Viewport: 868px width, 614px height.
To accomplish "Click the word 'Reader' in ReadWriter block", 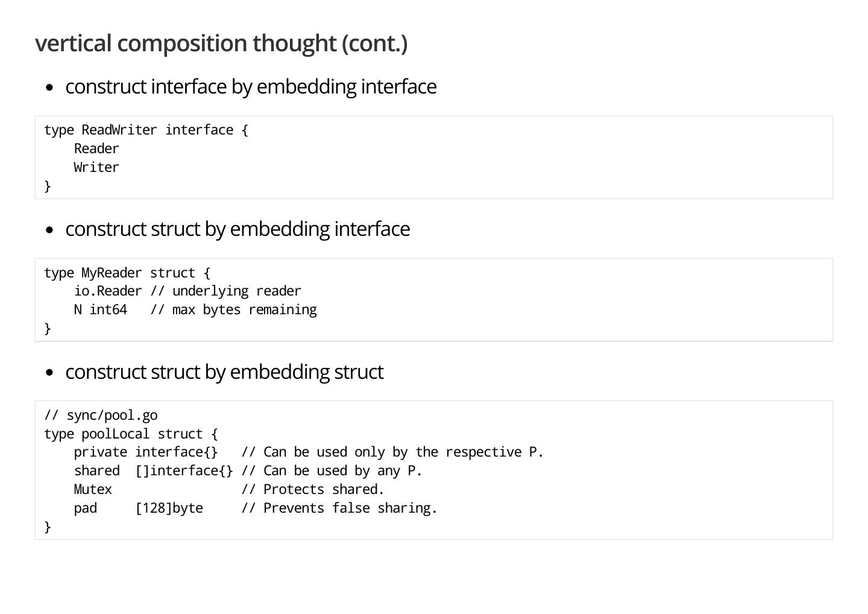I will click(96, 149).
